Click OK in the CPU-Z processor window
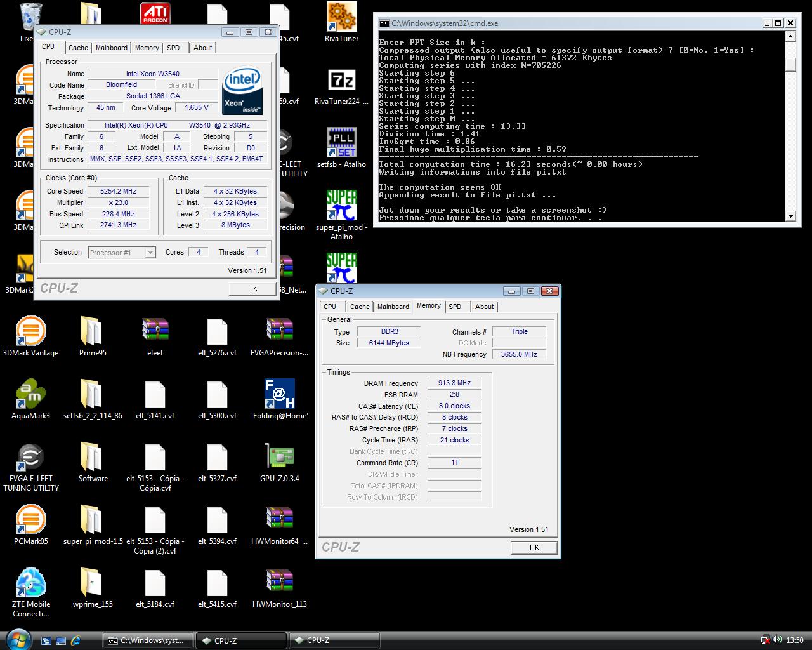 (x=252, y=289)
